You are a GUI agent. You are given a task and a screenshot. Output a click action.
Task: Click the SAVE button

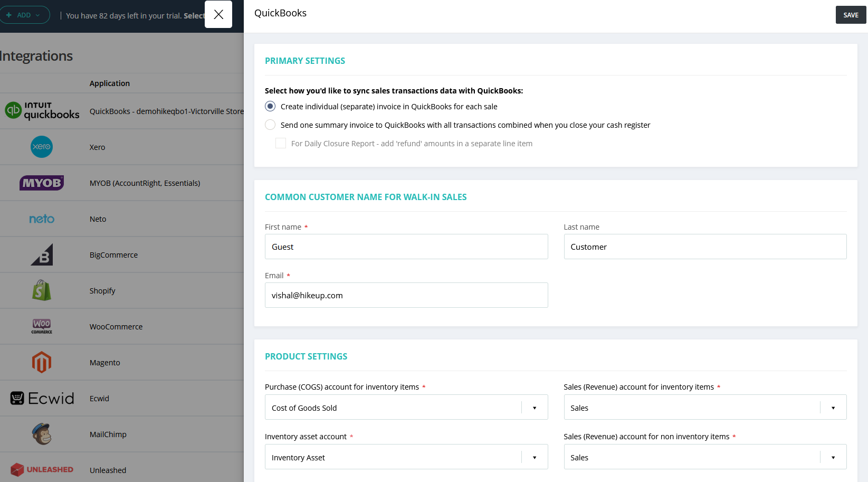click(851, 15)
